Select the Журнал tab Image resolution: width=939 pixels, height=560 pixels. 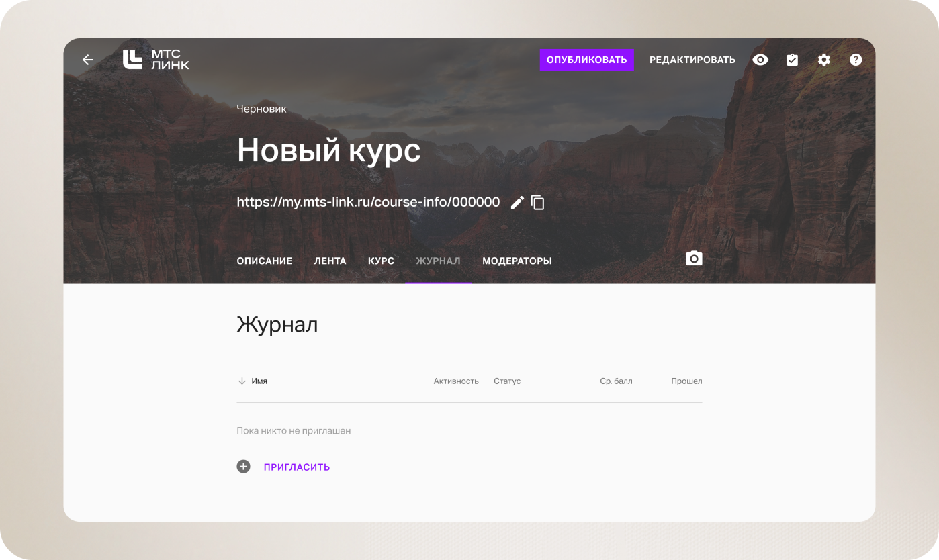tap(438, 261)
